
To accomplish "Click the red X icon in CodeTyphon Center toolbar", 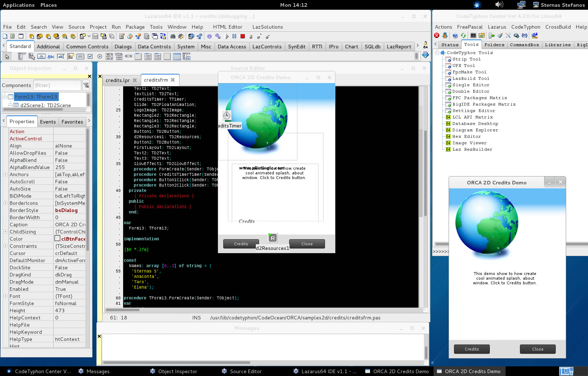I will coord(437,35).
